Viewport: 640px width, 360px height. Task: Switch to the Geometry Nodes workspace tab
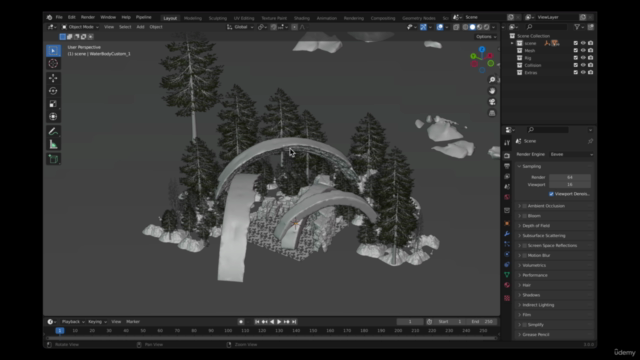[x=418, y=18]
